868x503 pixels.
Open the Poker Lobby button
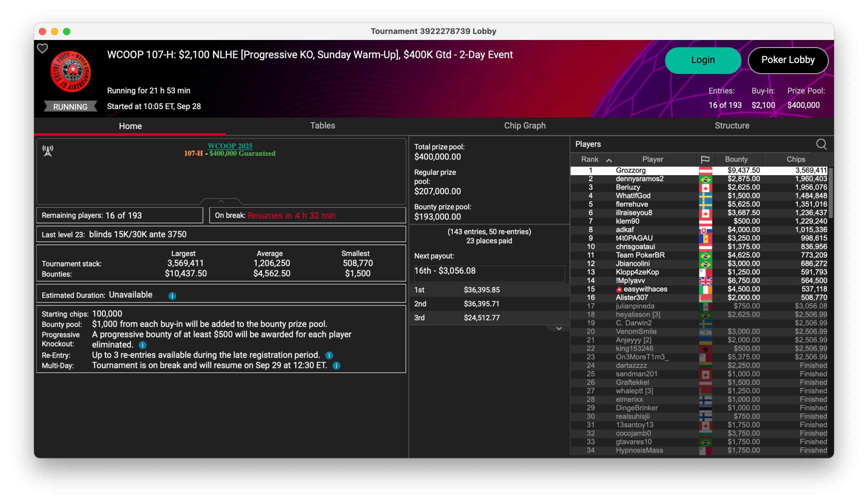(x=788, y=60)
